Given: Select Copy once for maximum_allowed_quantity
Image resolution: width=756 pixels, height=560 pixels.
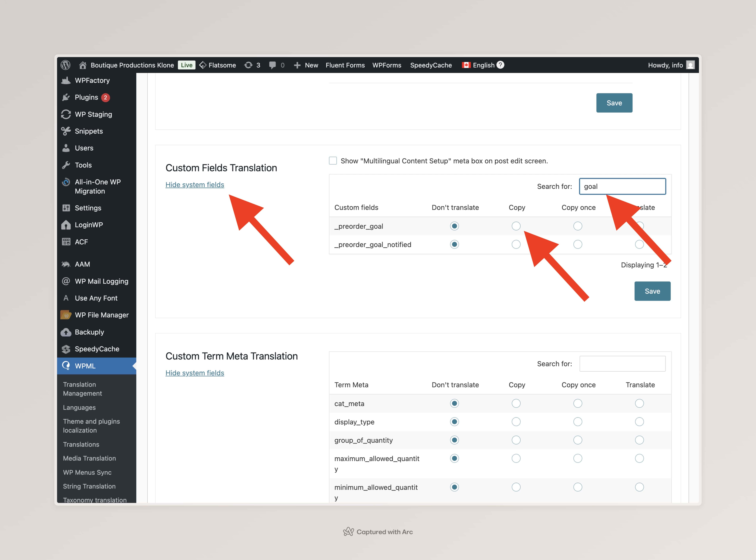Looking at the screenshot, I should 578,458.
